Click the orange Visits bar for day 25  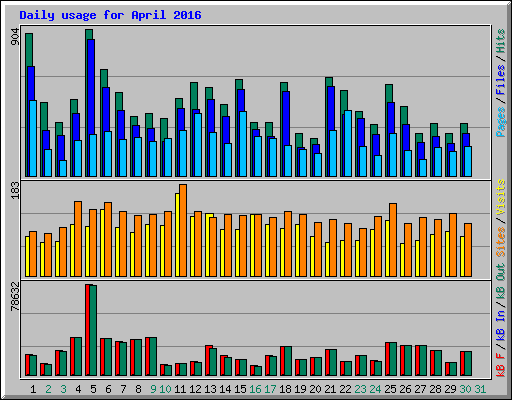393,240
